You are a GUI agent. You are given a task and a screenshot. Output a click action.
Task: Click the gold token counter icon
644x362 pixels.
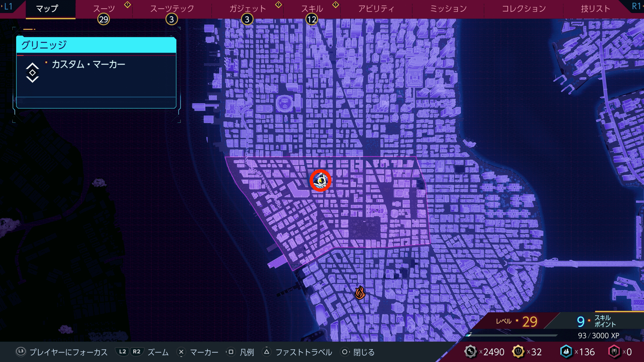[518, 352]
